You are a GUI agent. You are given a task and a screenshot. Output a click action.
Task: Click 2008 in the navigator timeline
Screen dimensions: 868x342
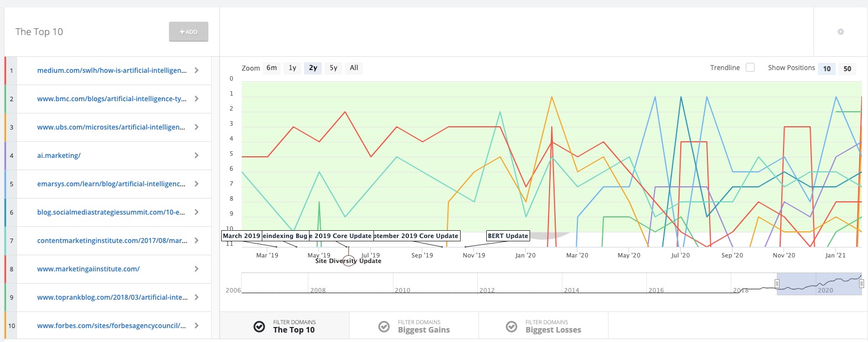tap(318, 290)
